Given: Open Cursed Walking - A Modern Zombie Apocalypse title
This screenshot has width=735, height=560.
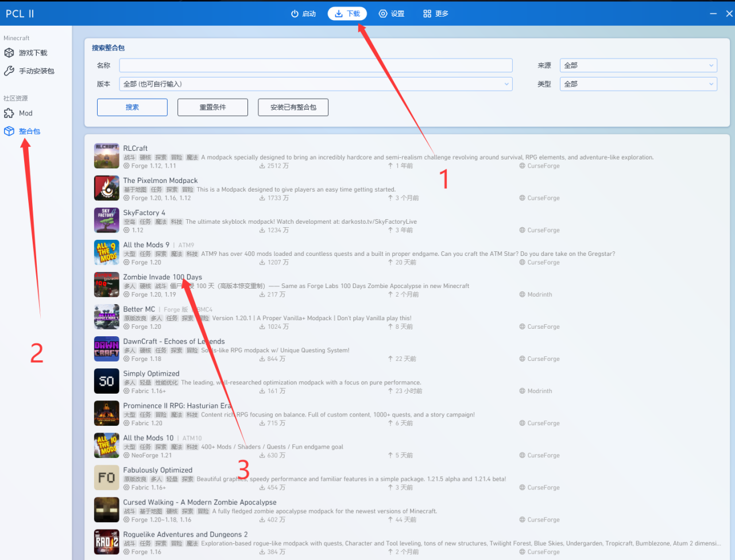Looking at the screenshot, I should (200, 502).
